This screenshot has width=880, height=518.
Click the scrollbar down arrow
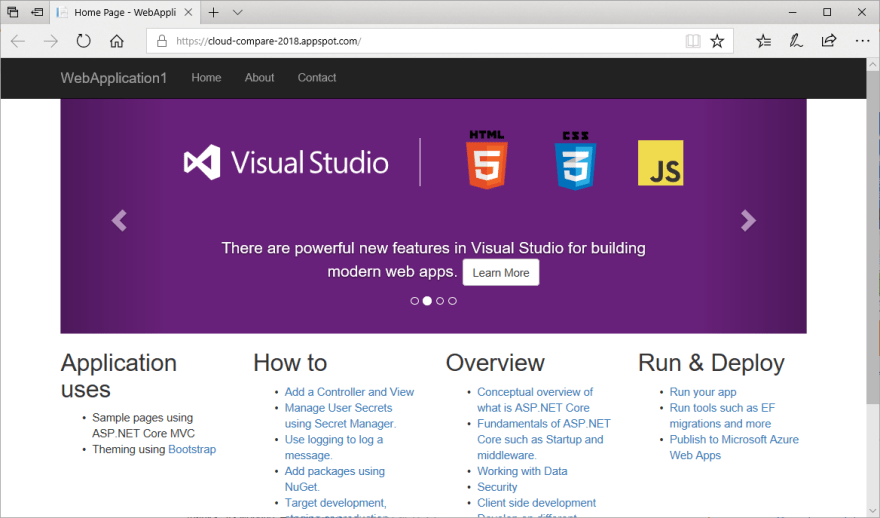pos(873,510)
